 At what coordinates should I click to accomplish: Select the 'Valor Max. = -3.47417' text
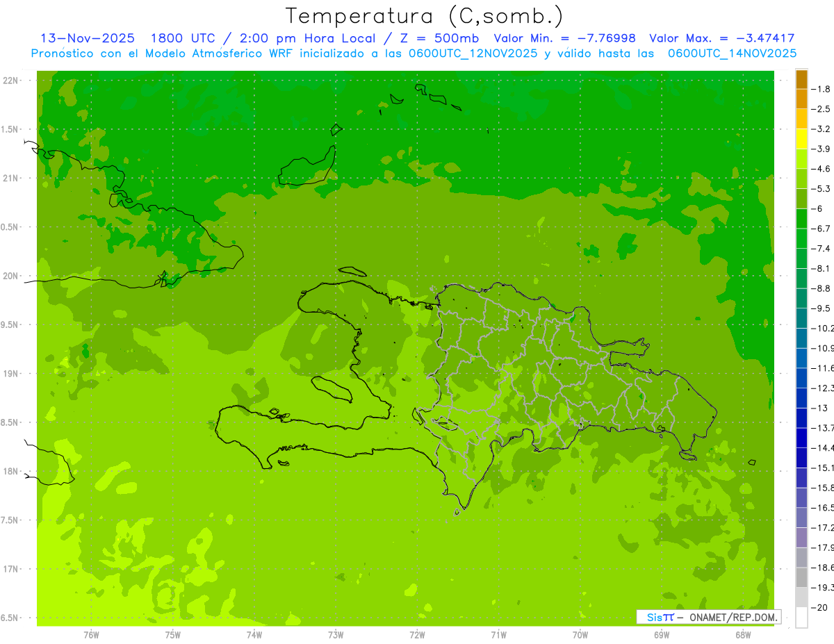[721, 38]
